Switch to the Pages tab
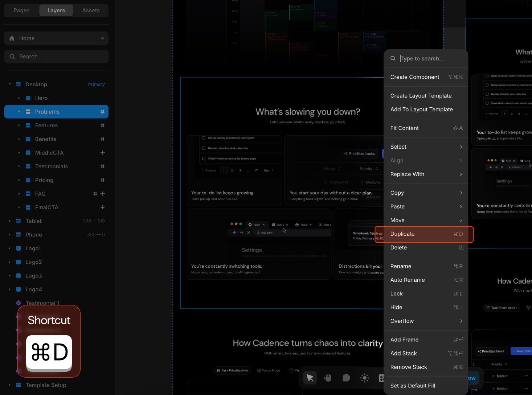Screen dimensions: 532x395 [21, 11]
